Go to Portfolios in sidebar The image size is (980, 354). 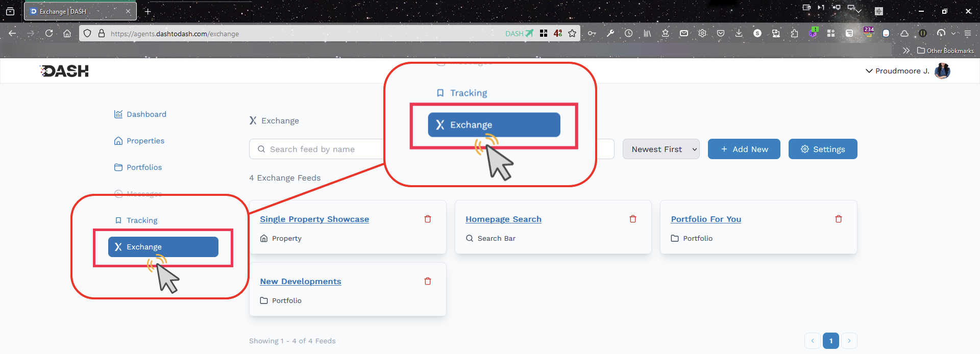click(x=138, y=167)
